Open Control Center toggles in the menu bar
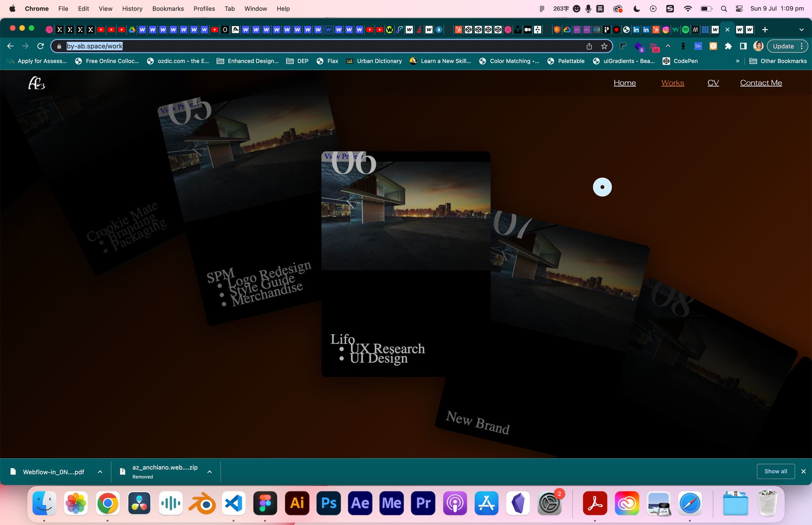Screen dimensions: 812x525 739,8
